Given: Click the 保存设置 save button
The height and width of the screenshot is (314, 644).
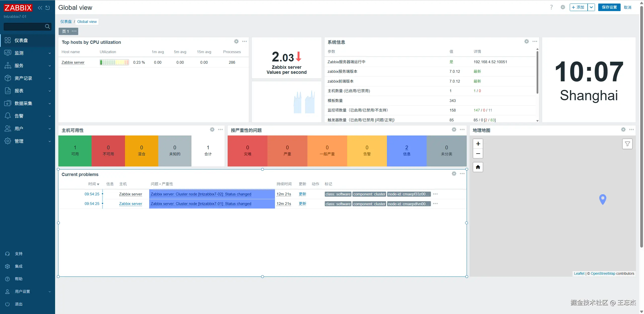Looking at the screenshot, I should point(609,7).
